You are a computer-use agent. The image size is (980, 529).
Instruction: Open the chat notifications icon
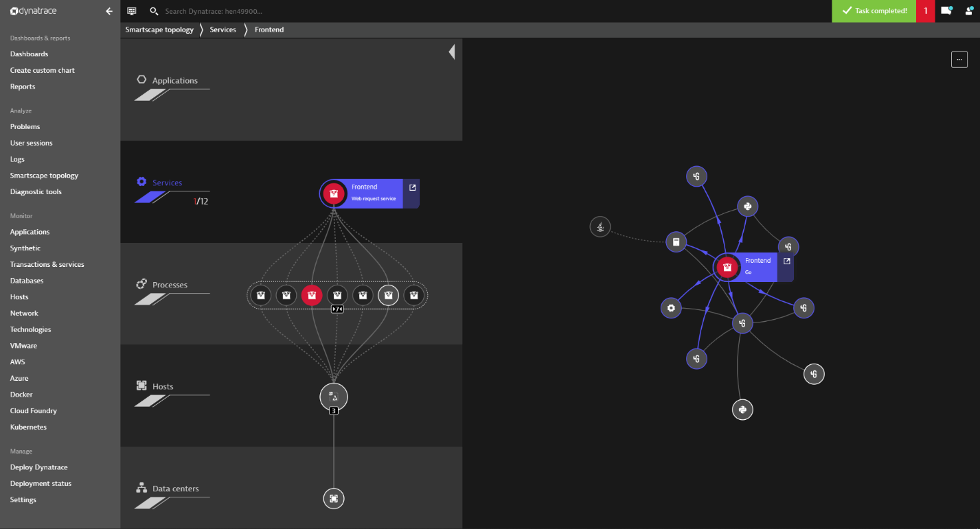pyautogui.click(x=946, y=11)
